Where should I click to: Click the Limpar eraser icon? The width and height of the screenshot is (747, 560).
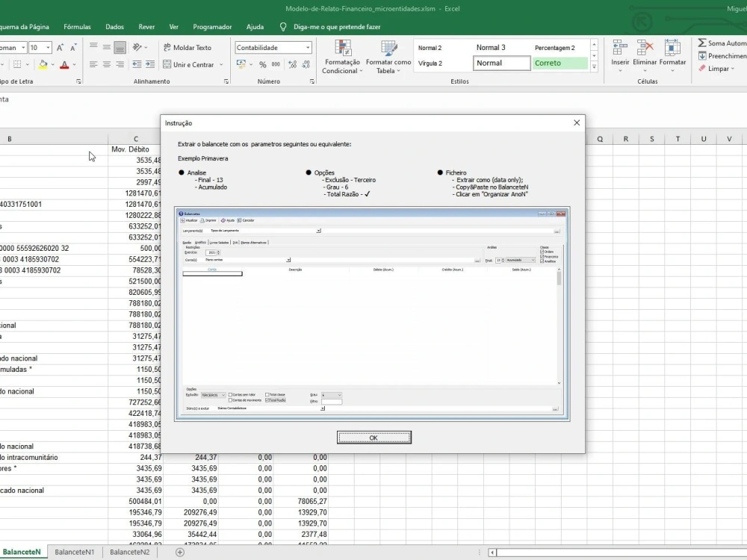[x=702, y=69]
